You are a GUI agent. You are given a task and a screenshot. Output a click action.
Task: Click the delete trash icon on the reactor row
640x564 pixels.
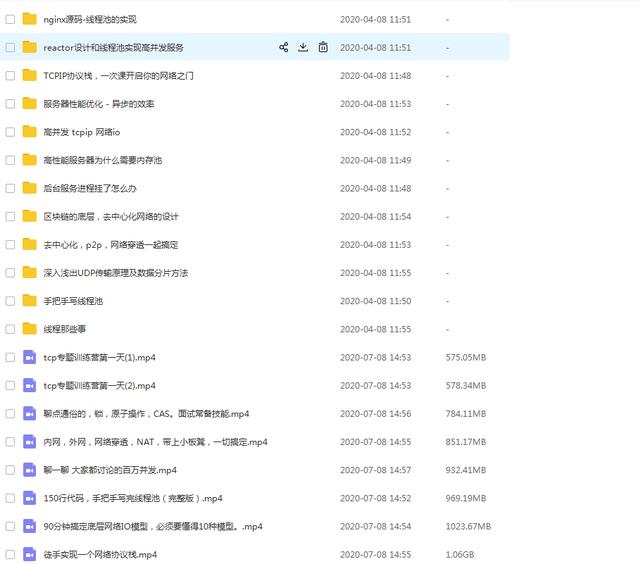tap(323, 47)
